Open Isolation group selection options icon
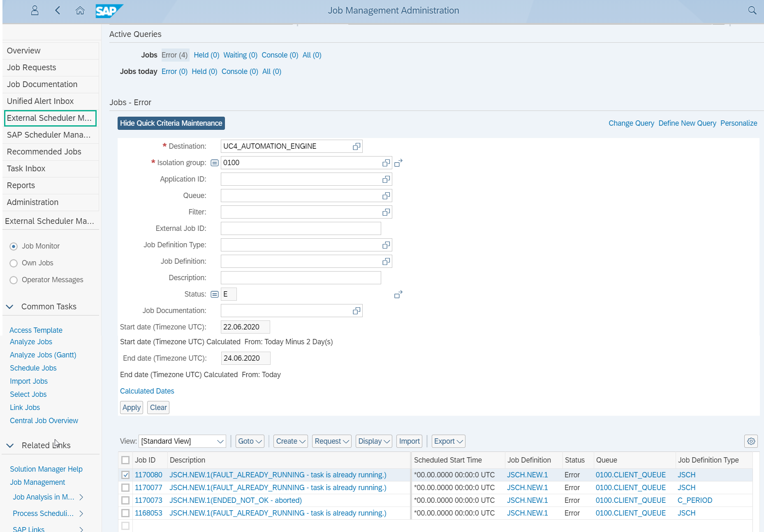The height and width of the screenshot is (532, 764). point(214,163)
